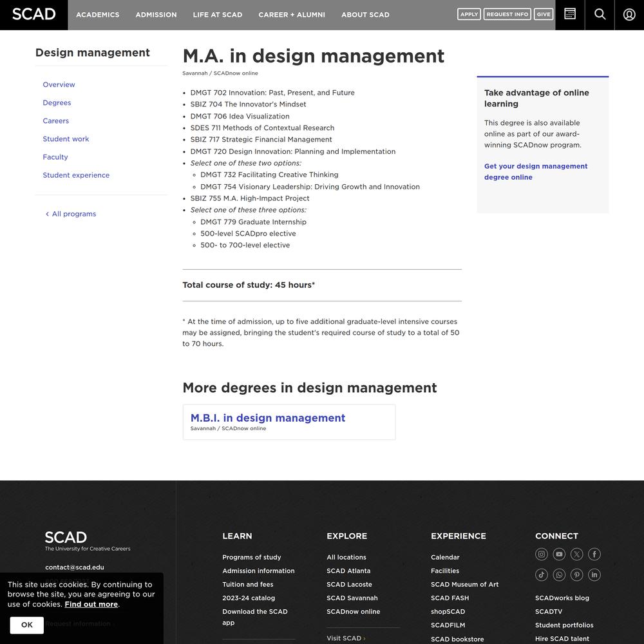Open the Overview sidebar link
Viewport: 644px width, 644px height.
point(59,84)
